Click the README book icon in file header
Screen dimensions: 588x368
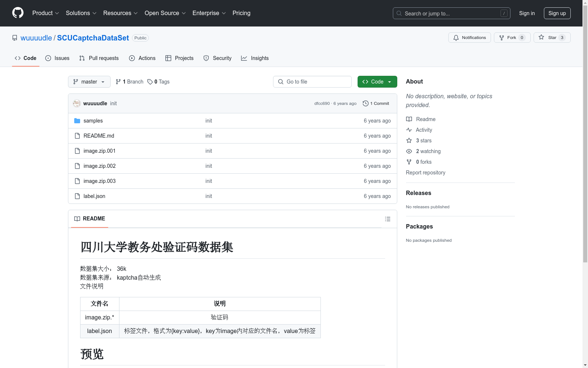77,219
